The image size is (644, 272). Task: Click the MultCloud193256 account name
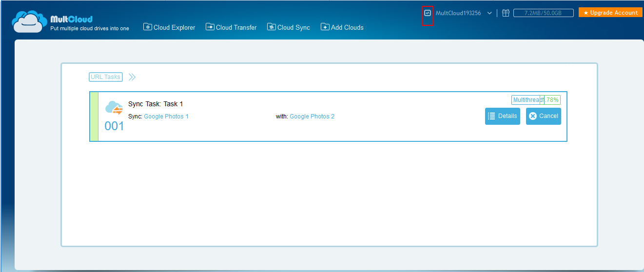click(458, 13)
